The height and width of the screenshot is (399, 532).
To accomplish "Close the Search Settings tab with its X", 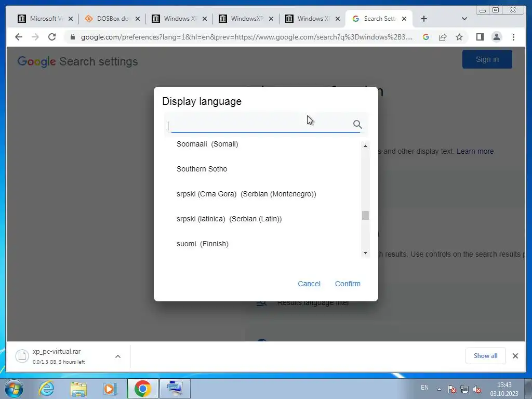I will coord(404,19).
